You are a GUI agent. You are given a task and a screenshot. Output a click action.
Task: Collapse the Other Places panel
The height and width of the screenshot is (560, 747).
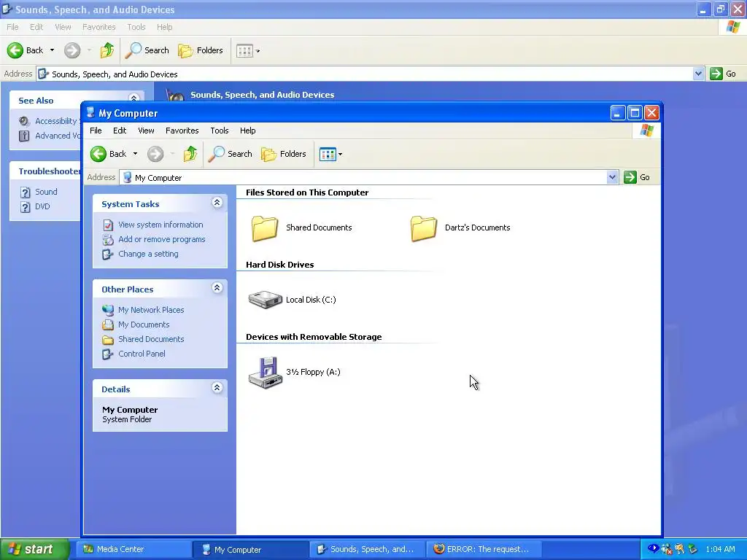tap(217, 288)
